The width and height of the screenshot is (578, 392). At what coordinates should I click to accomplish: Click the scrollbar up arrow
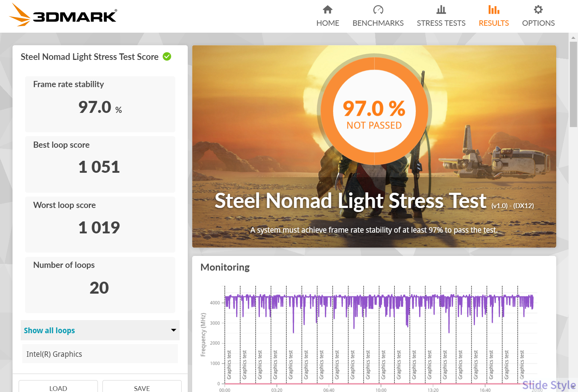click(573, 37)
